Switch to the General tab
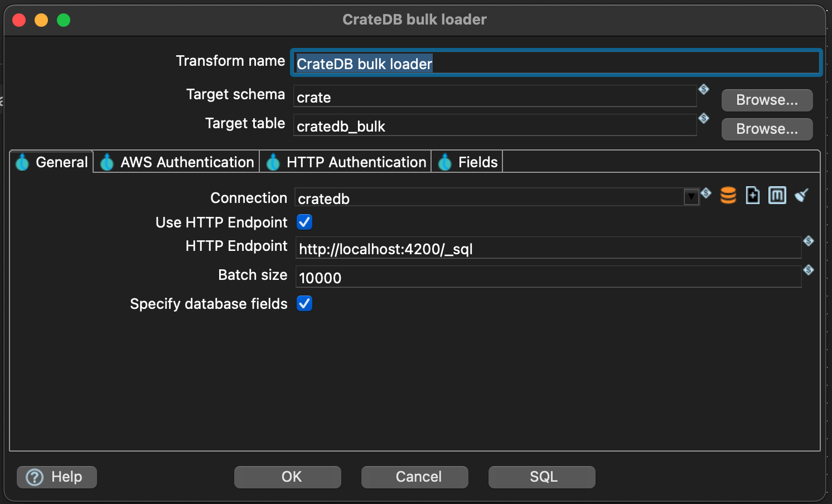832x504 pixels. (x=52, y=162)
